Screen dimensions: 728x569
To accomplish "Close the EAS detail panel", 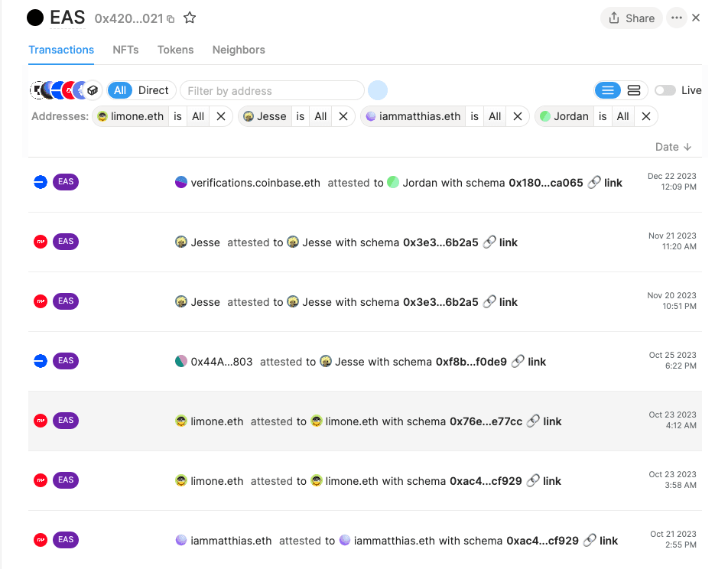I will pyautogui.click(x=696, y=18).
